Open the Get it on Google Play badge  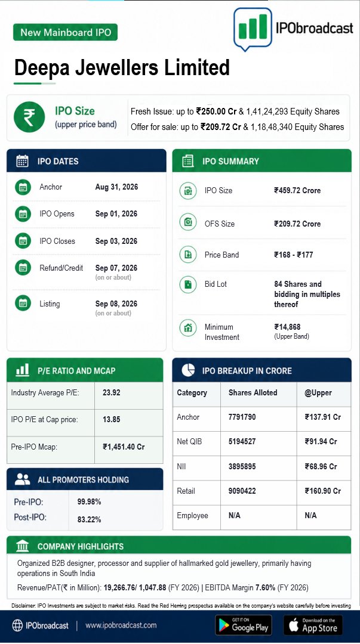point(244,625)
